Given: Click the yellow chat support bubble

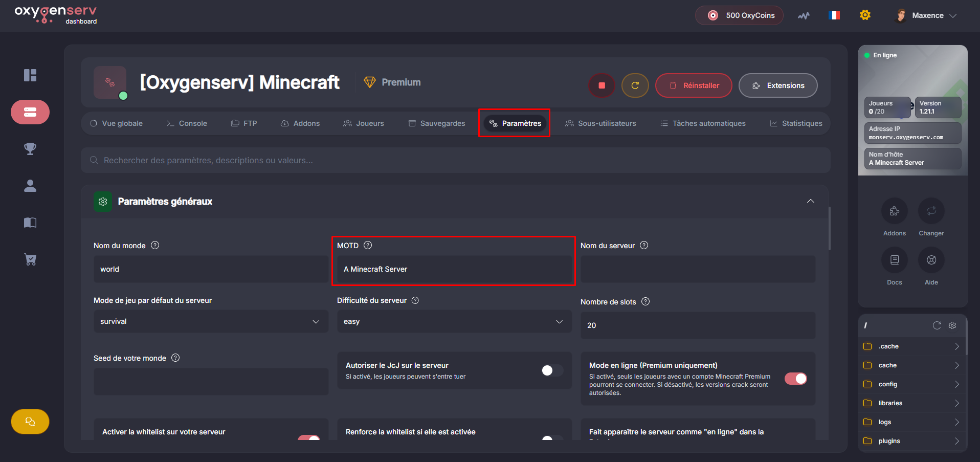Looking at the screenshot, I should tap(30, 422).
